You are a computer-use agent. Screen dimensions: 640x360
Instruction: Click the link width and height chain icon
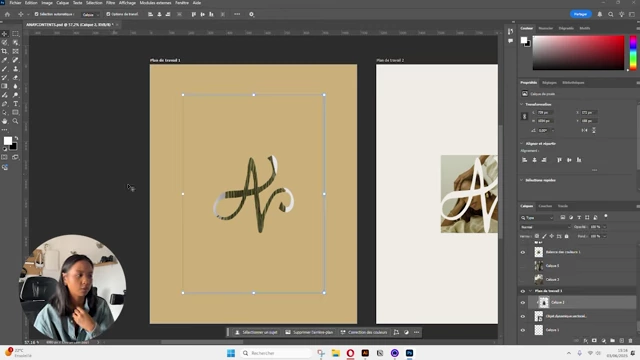[524, 117]
